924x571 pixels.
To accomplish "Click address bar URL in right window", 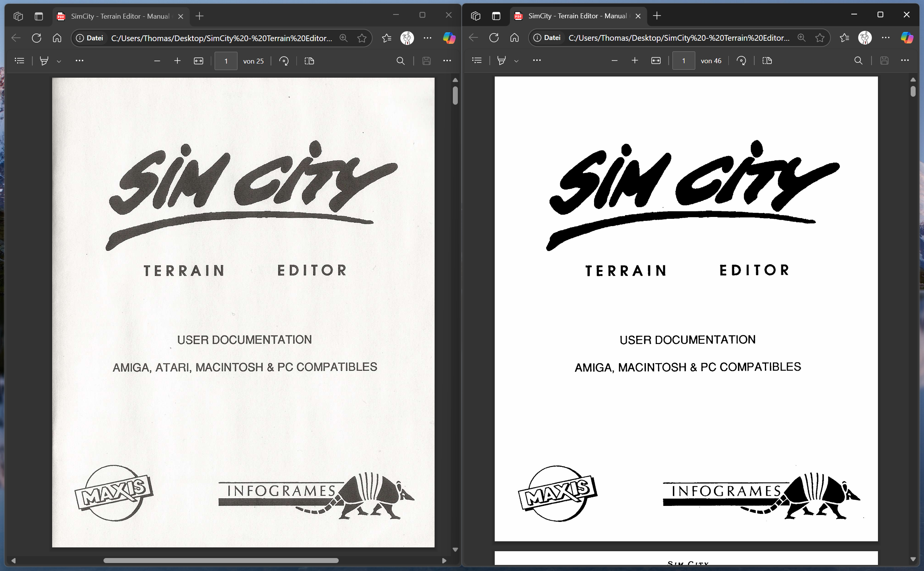I will (x=679, y=38).
